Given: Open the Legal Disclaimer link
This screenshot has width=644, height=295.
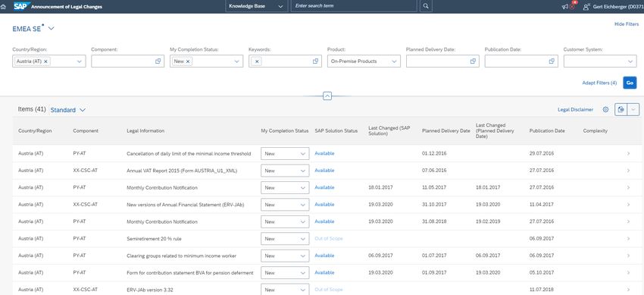Looking at the screenshot, I should coord(575,110).
